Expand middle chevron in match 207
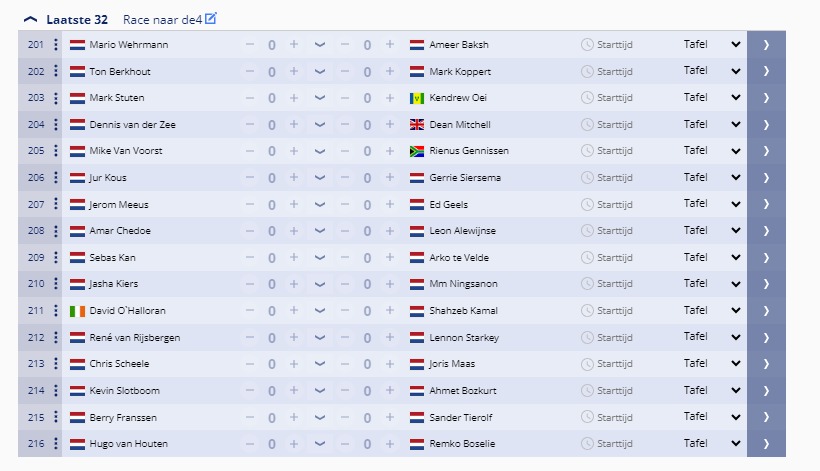The width and height of the screenshot is (820, 471). tap(320, 204)
